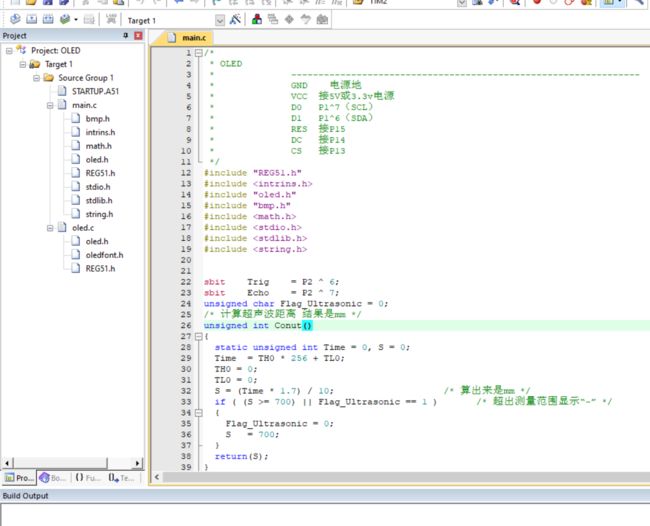Viewport: 650px width, 526px height.
Task: Switch to the Functions (Fu...) bottom tab
Action: click(87, 478)
